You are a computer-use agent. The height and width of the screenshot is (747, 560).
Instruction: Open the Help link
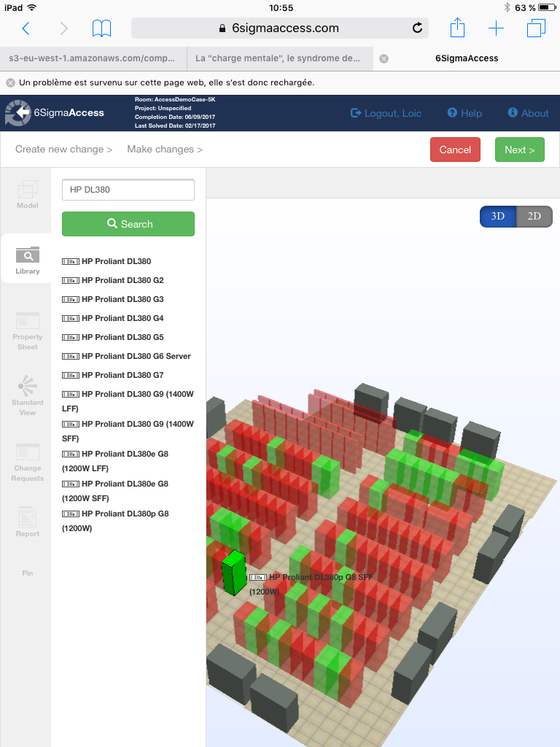pyautogui.click(x=464, y=113)
